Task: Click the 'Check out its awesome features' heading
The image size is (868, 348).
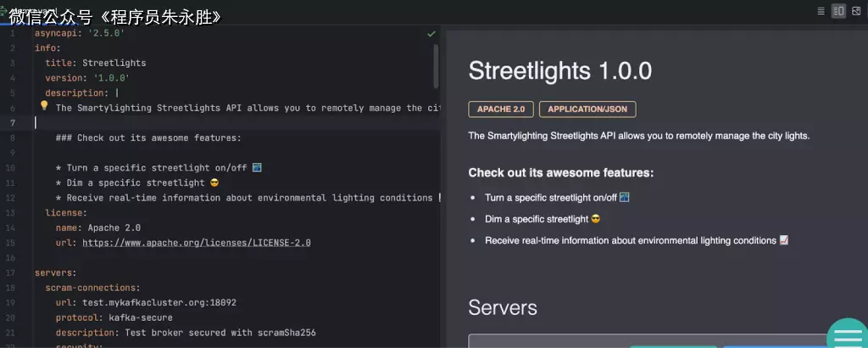Action: coord(560,173)
